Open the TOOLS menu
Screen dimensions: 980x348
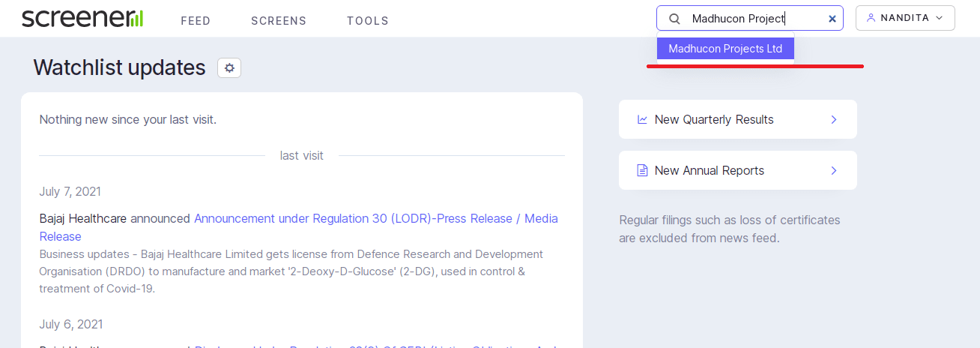(368, 21)
